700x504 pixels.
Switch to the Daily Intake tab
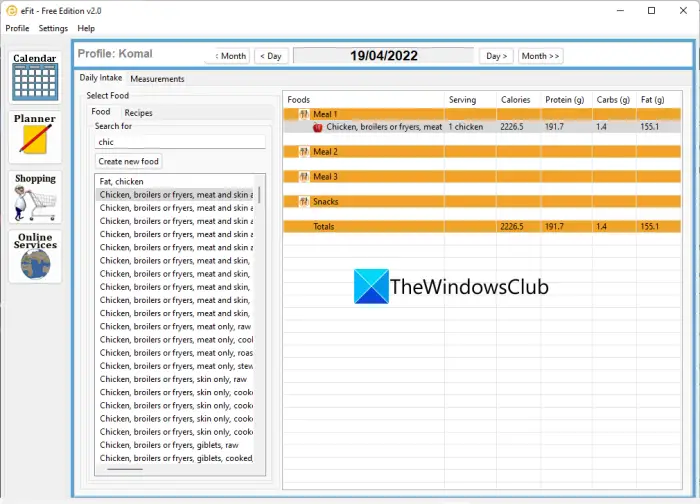(100, 78)
